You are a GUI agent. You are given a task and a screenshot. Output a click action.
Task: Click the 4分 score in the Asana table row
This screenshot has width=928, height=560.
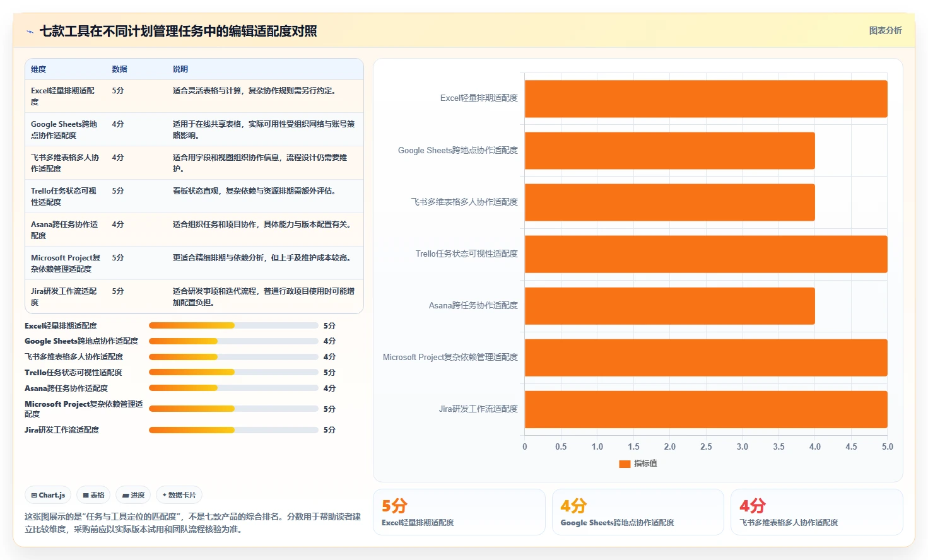coord(118,225)
